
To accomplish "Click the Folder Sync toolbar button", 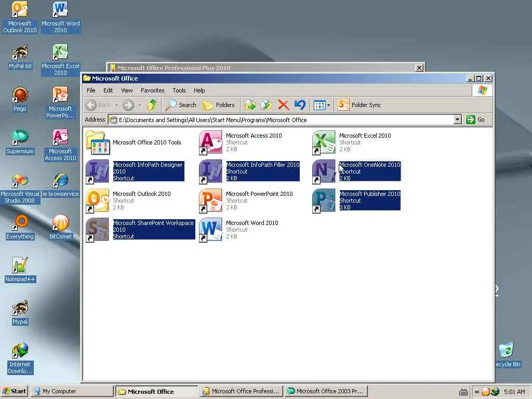I will click(x=360, y=105).
